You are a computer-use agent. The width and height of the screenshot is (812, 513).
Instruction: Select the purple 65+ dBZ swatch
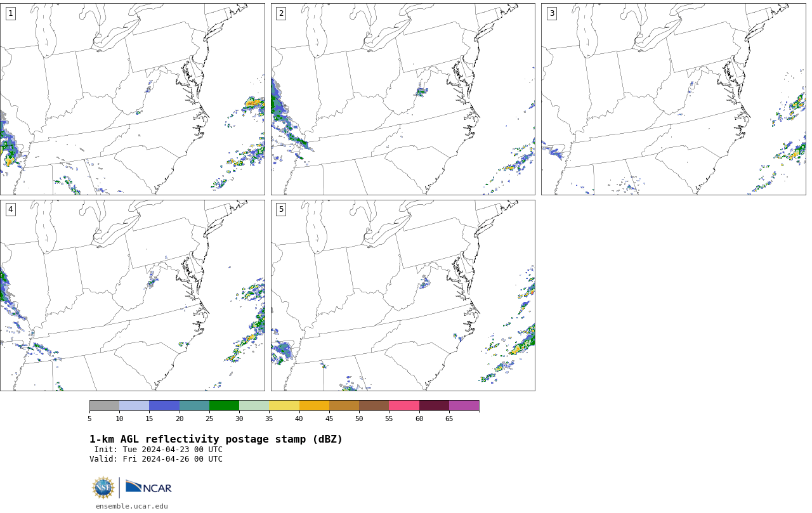pyautogui.click(x=464, y=406)
